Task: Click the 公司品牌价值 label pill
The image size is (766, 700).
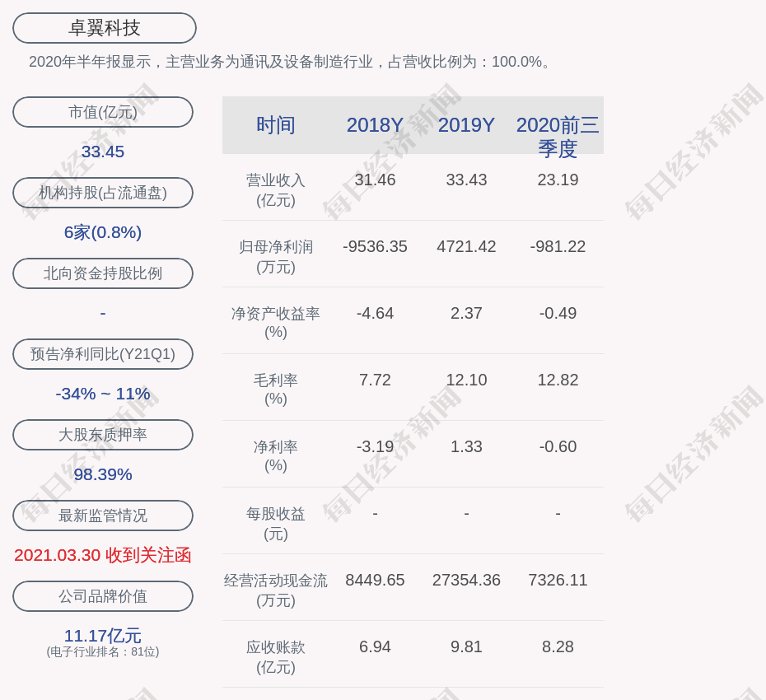Action: (x=103, y=596)
